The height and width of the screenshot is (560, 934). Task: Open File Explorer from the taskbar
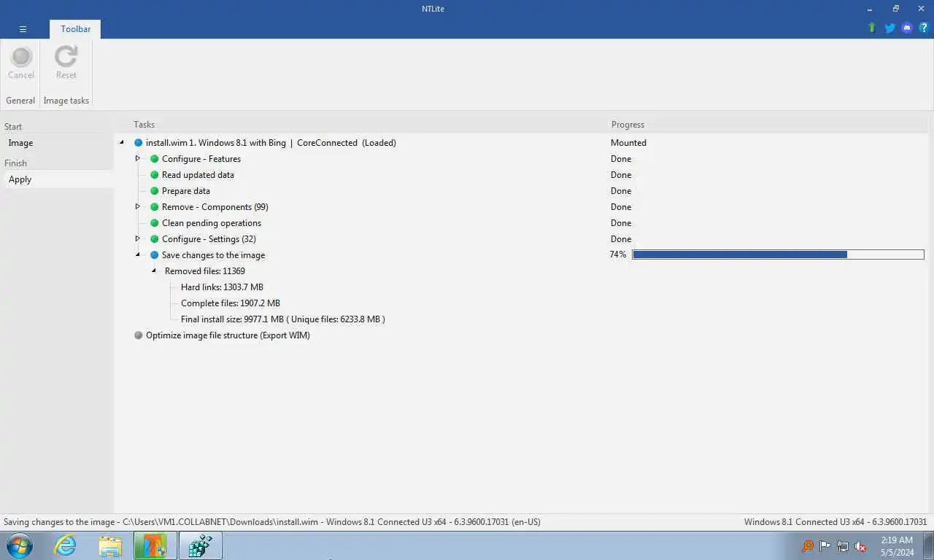(x=110, y=545)
